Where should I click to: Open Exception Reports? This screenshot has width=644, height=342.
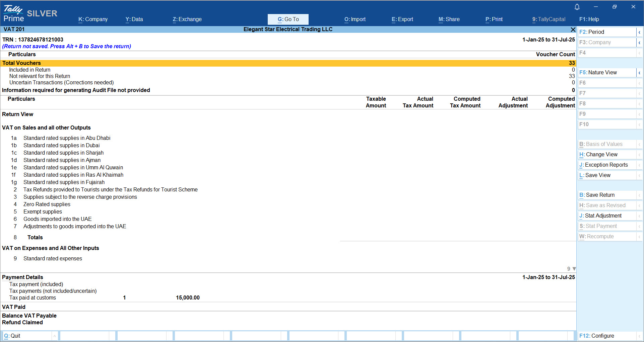point(606,165)
